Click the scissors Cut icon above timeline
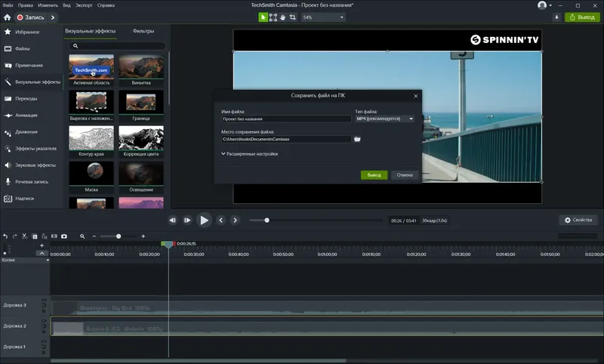Viewport: 604px width, 364px height. [x=25, y=236]
